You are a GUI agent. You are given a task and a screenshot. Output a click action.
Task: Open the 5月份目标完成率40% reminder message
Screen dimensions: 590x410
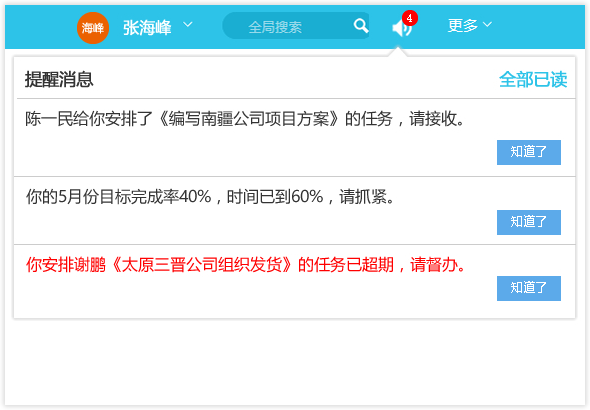pos(210,196)
